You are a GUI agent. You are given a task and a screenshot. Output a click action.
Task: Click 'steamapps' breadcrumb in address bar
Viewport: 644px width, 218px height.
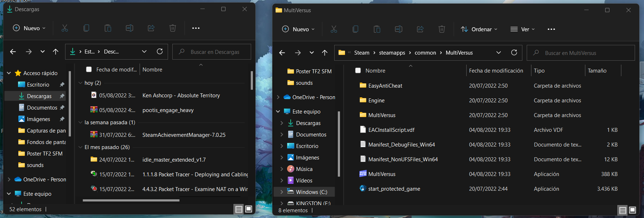pos(392,53)
